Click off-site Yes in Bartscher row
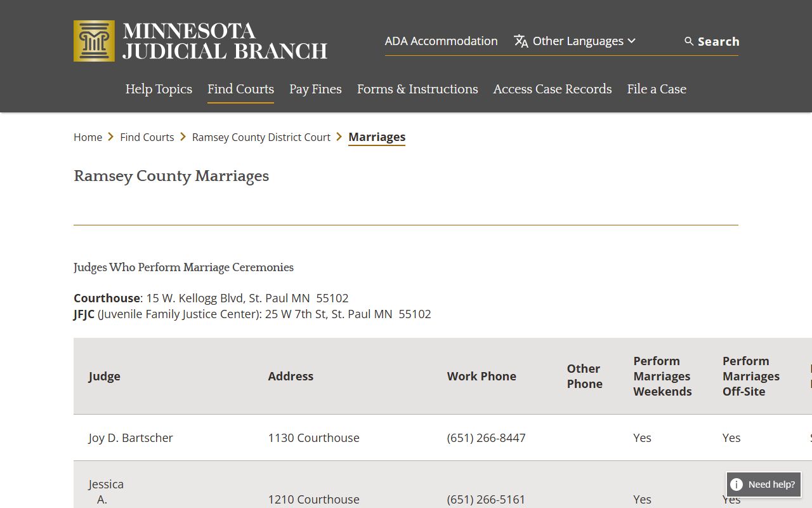The width and height of the screenshot is (812, 508). (x=731, y=438)
